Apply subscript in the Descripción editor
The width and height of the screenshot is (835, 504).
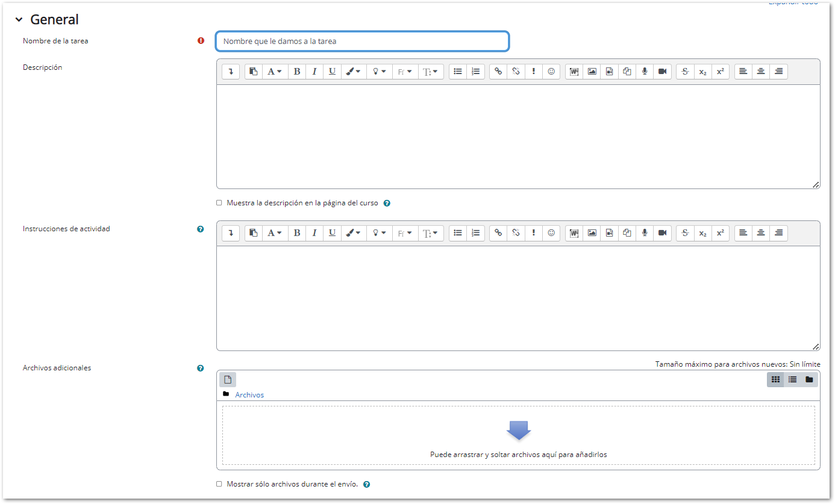[x=702, y=72]
